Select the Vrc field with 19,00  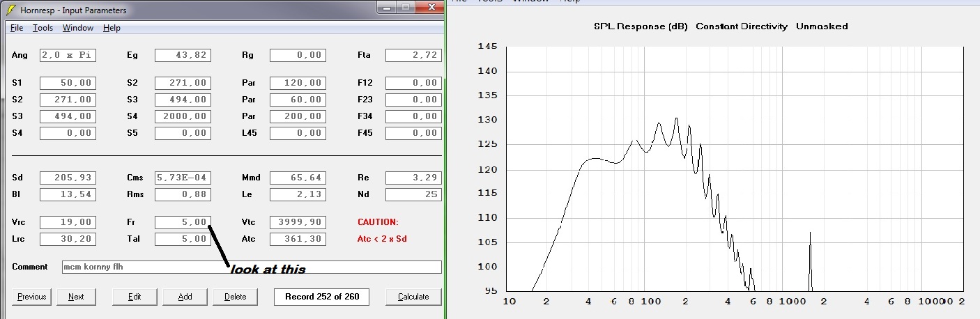tap(68, 222)
